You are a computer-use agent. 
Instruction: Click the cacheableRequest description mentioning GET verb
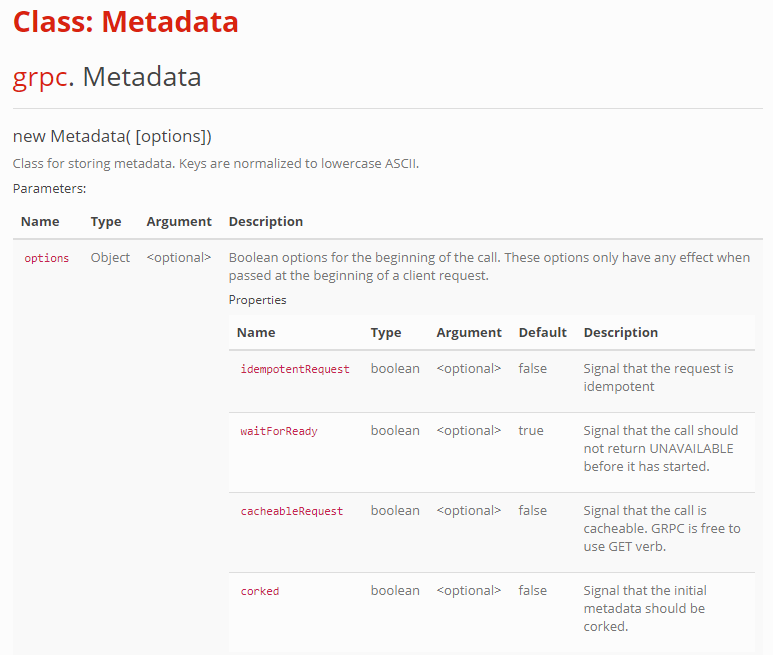(x=662, y=528)
